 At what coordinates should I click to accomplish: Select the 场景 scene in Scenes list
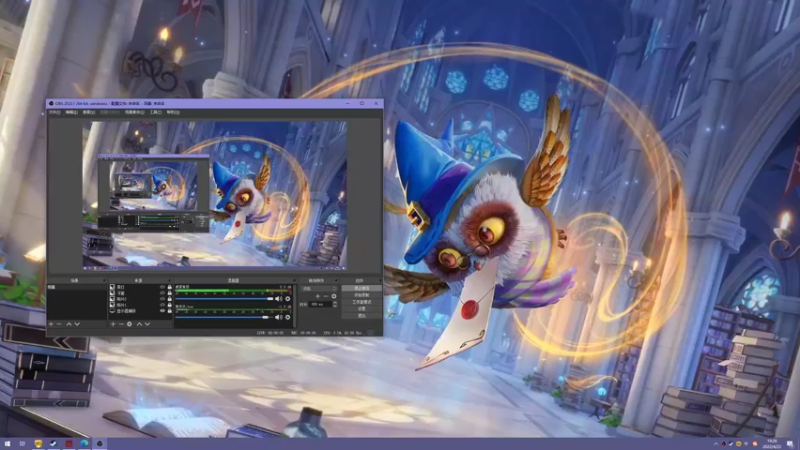tap(77, 287)
